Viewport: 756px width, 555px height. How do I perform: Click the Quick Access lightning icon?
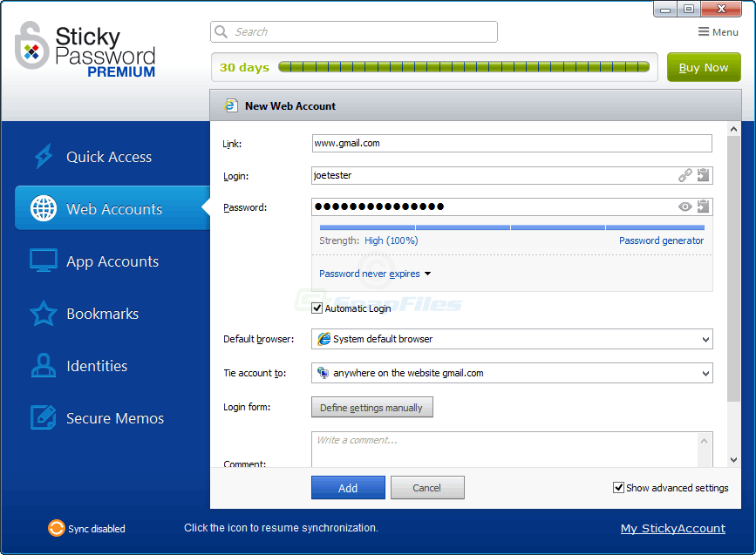tap(44, 156)
